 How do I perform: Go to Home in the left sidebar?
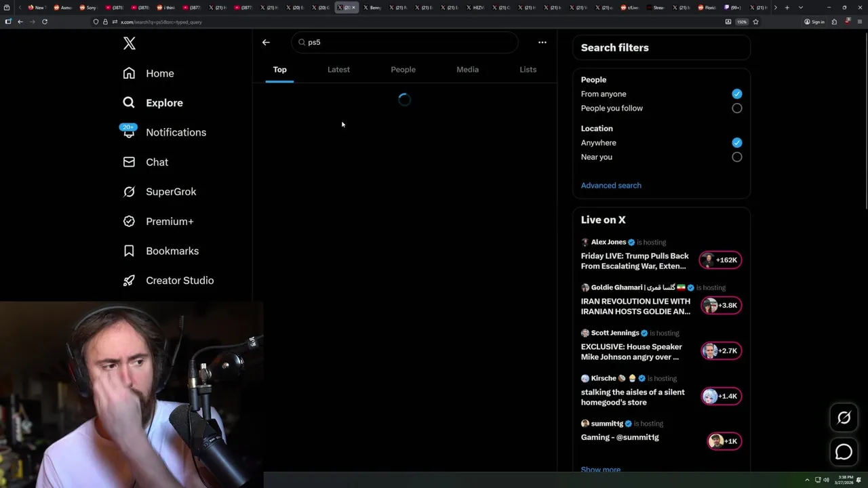(148, 73)
